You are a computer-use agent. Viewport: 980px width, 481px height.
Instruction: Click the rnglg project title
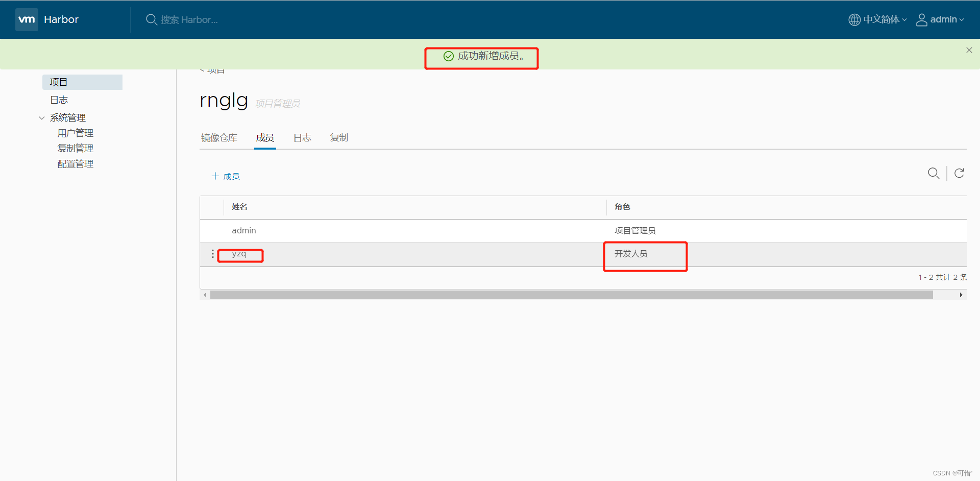224,101
